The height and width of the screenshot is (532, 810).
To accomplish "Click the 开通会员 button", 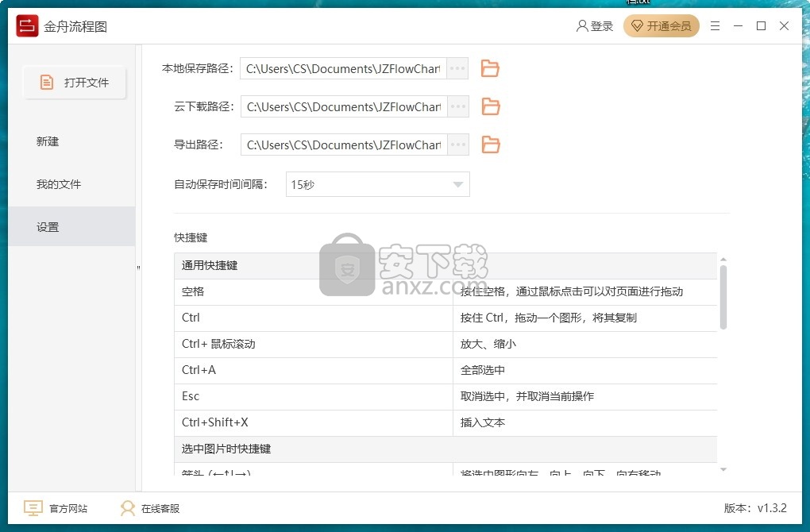I will (661, 26).
